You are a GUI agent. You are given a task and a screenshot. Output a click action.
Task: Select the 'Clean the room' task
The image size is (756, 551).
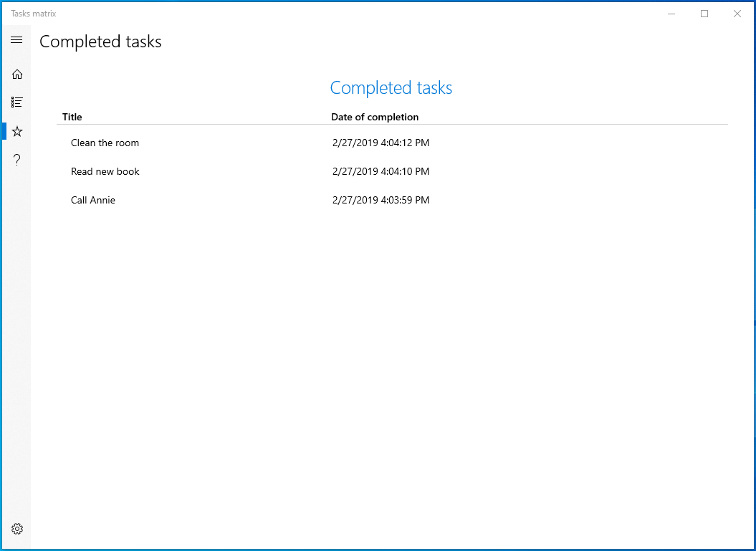pyautogui.click(x=105, y=143)
